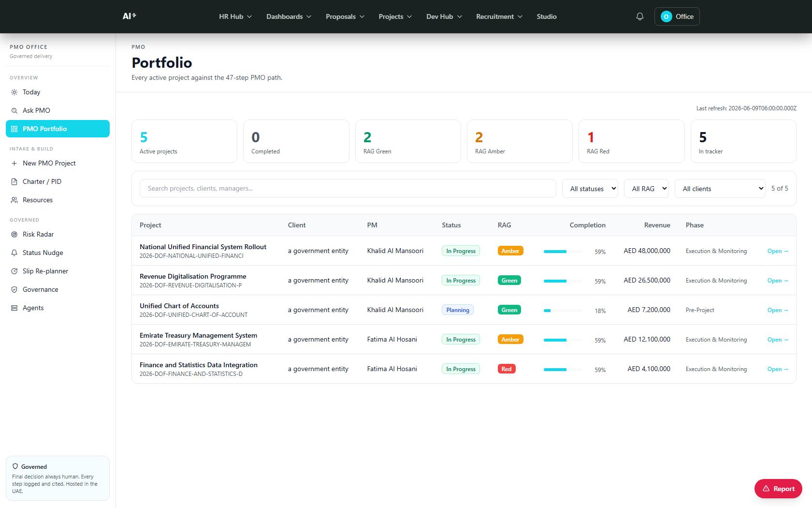This screenshot has height=508, width=812.
Task: Click the radar icon beside Risk Radar
Action: [14, 234]
